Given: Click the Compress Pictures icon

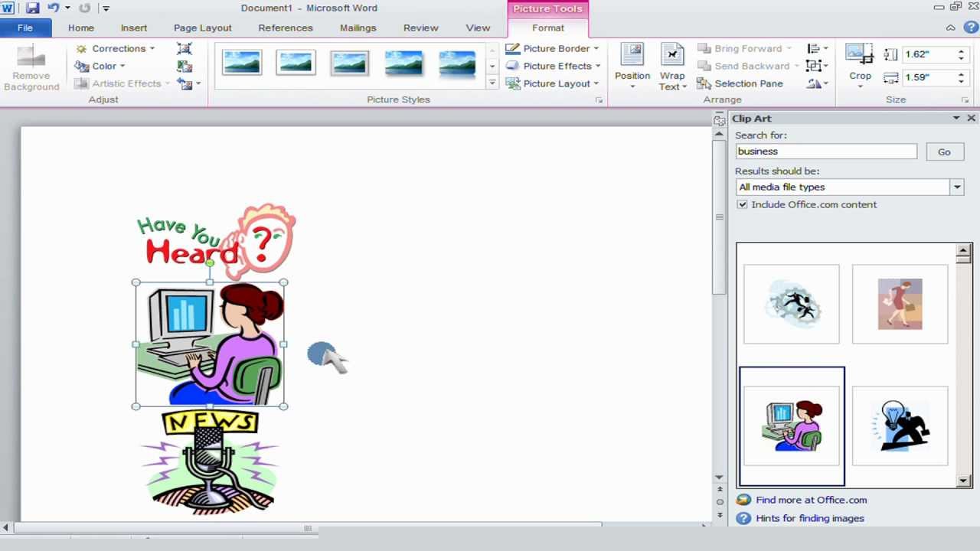Looking at the screenshot, I should point(184,48).
